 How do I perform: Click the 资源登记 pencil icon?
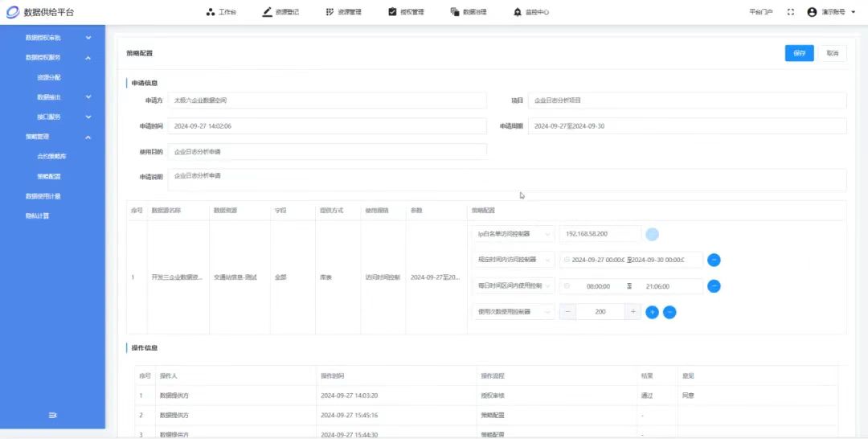point(268,11)
